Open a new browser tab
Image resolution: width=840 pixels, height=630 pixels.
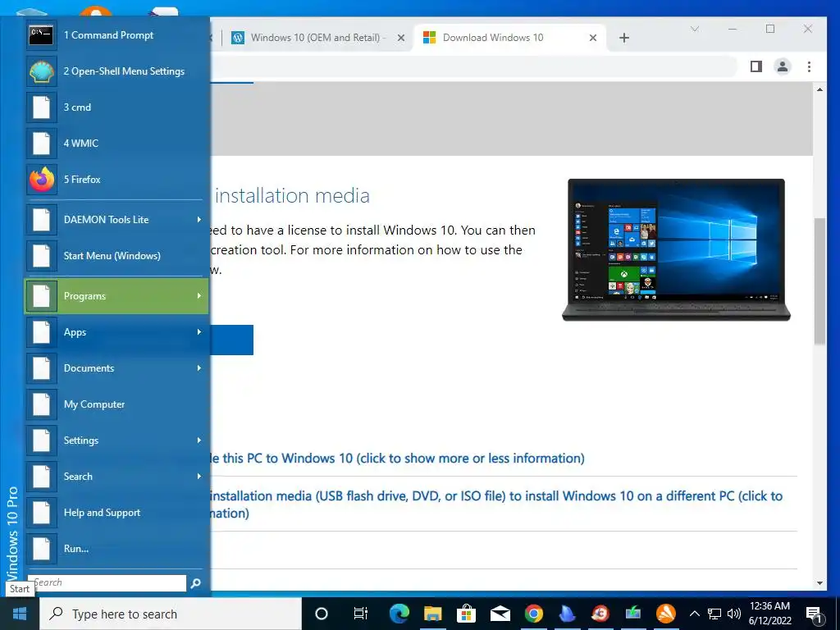[624, 38]
